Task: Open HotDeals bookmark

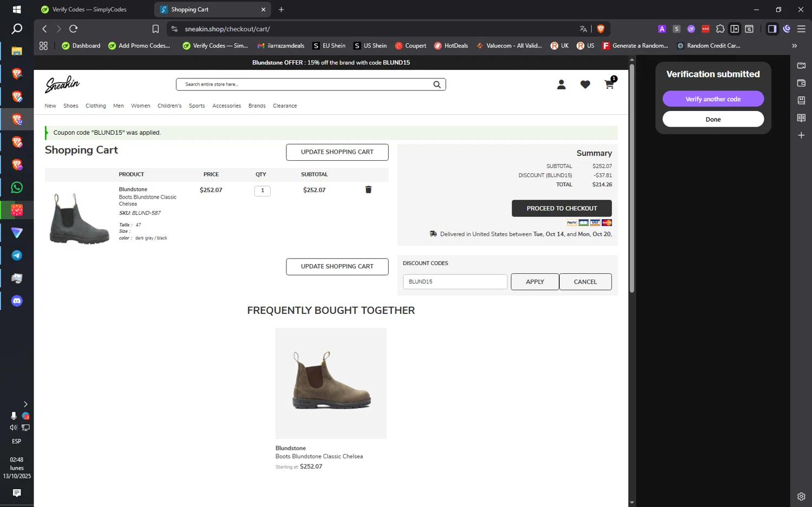Action: pyautogui.click(x=451, y=45)
